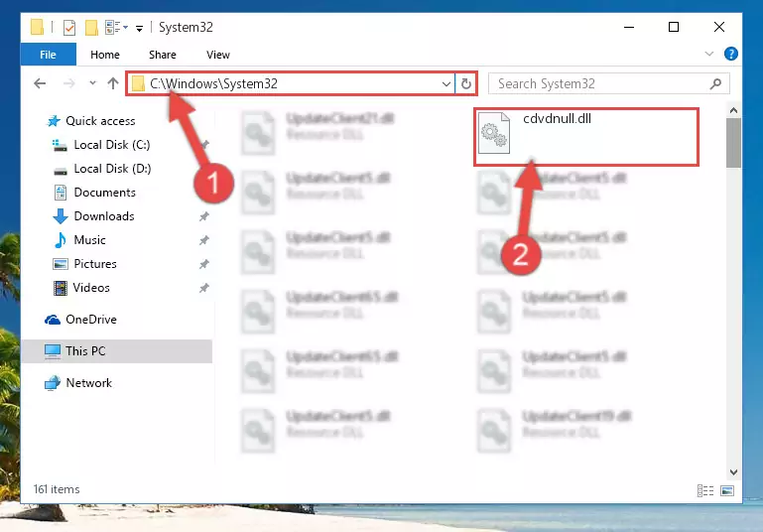Screen dimensions: 763x532
Task: Go forward with the right arrow
Action: 69,83
